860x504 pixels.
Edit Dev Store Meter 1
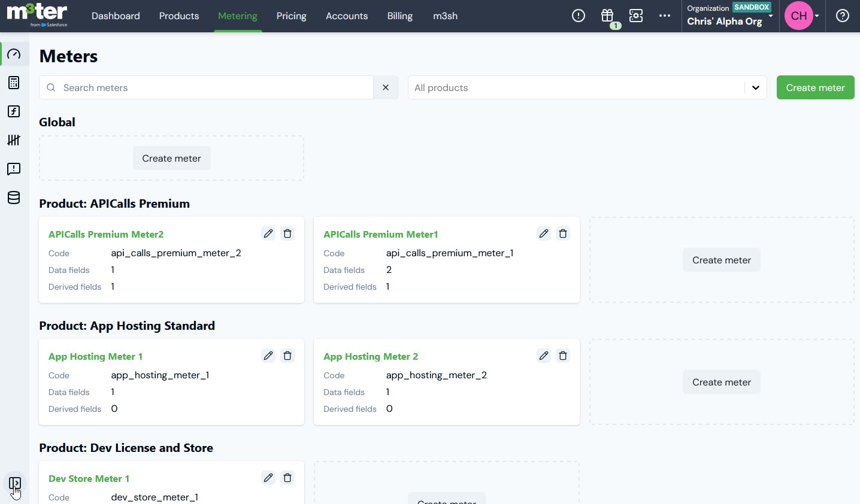268,478
